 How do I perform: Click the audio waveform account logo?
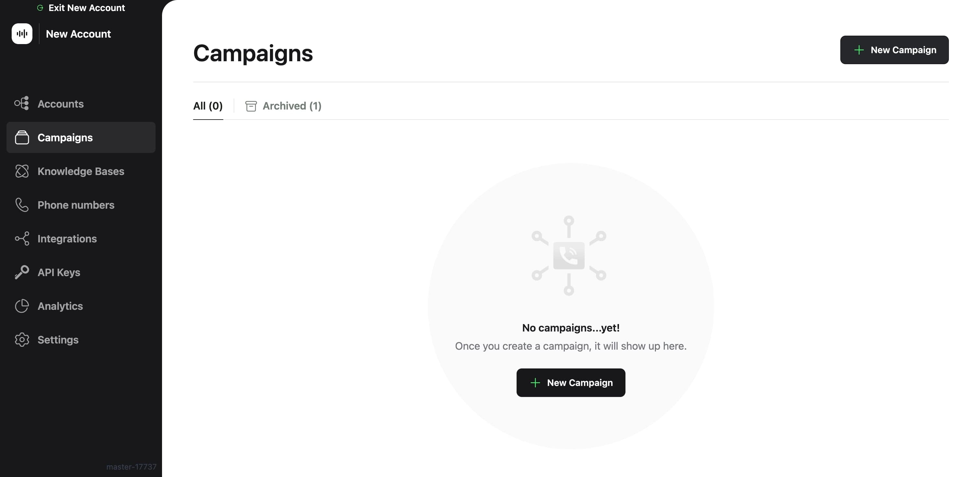coord(22,34)
